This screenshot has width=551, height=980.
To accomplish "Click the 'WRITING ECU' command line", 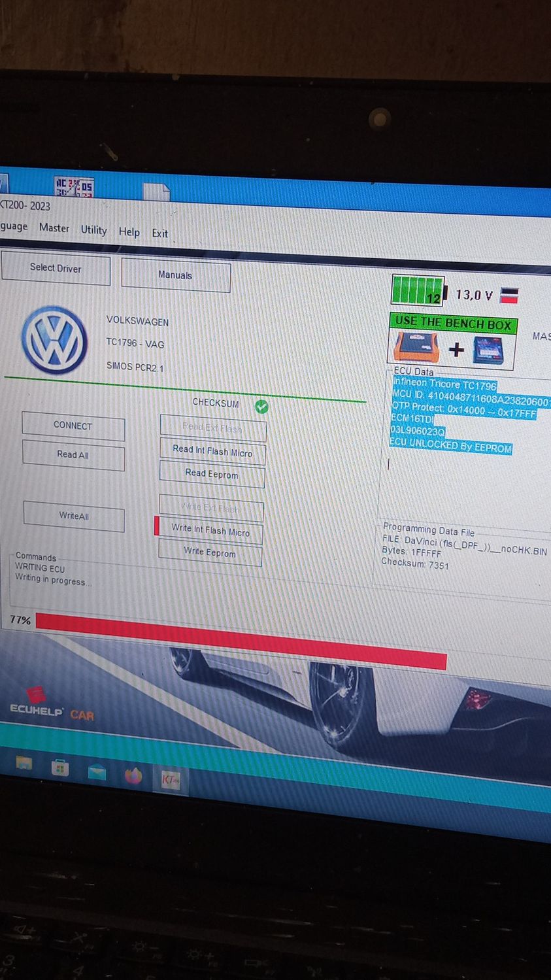I will click(x=40, y=568).
